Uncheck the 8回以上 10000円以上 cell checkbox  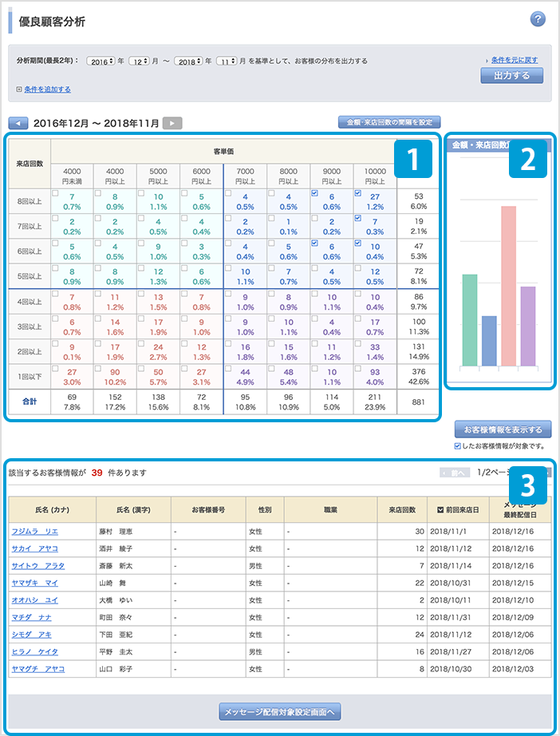(357, 194)
